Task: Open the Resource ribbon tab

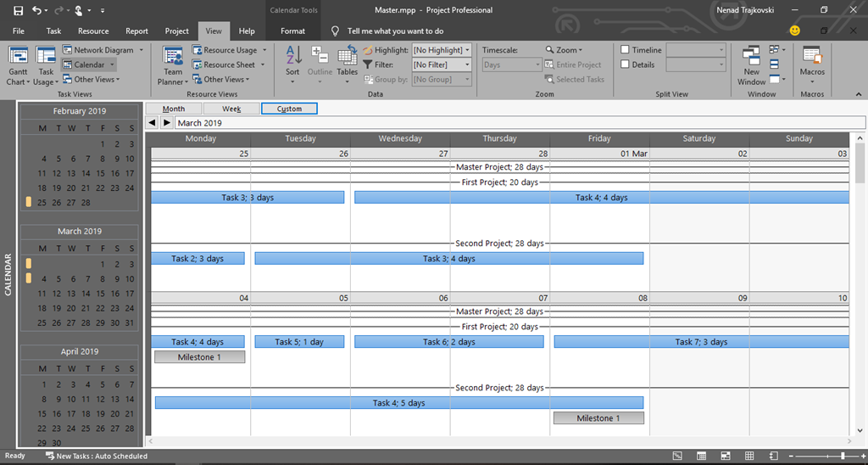Action: (93, 31)
